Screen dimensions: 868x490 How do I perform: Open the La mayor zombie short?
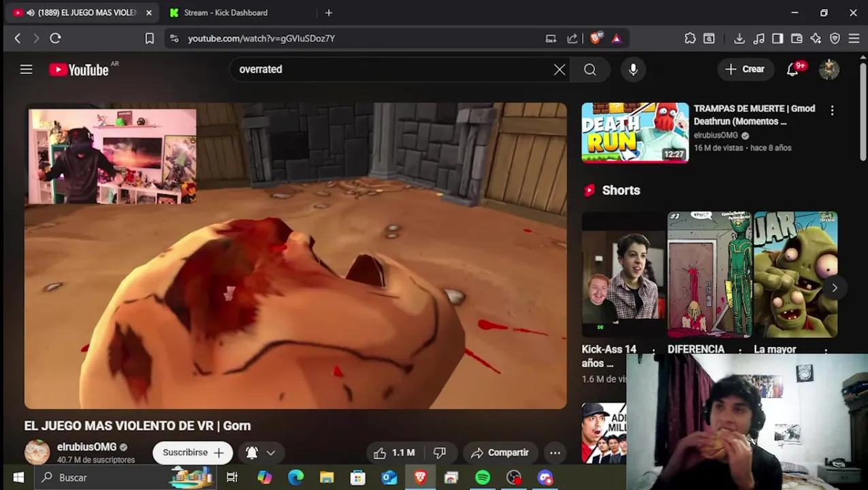pos(795,275)
